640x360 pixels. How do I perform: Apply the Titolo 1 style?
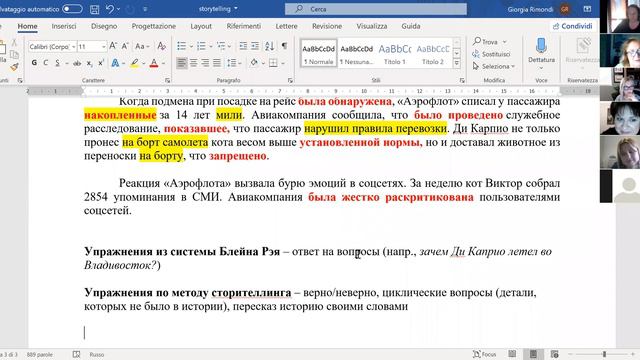tap(395, 53)
